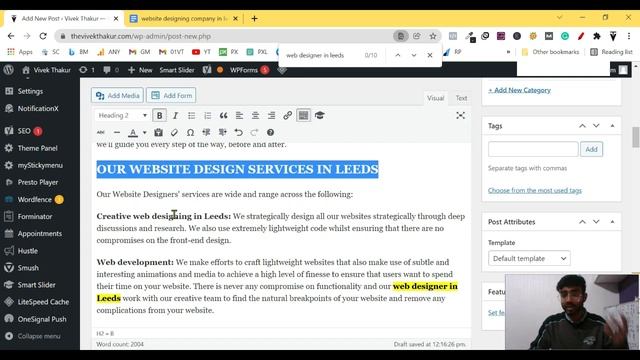This screenshot has width=640, height=360.
Task: Undo the last edit
Action: click(x=238, y=132)
